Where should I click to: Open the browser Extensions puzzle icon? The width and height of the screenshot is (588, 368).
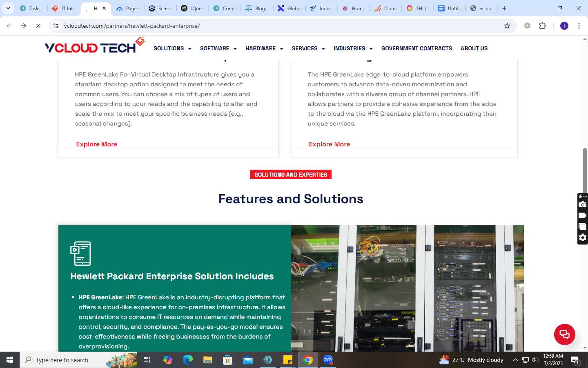[x=542, y=26]
